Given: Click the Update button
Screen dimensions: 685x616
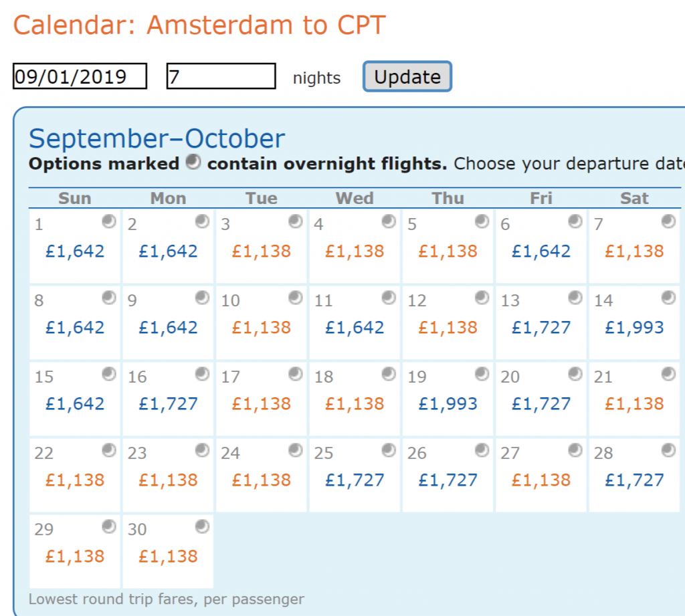Looking at the screenshot, I should point(407,76).
